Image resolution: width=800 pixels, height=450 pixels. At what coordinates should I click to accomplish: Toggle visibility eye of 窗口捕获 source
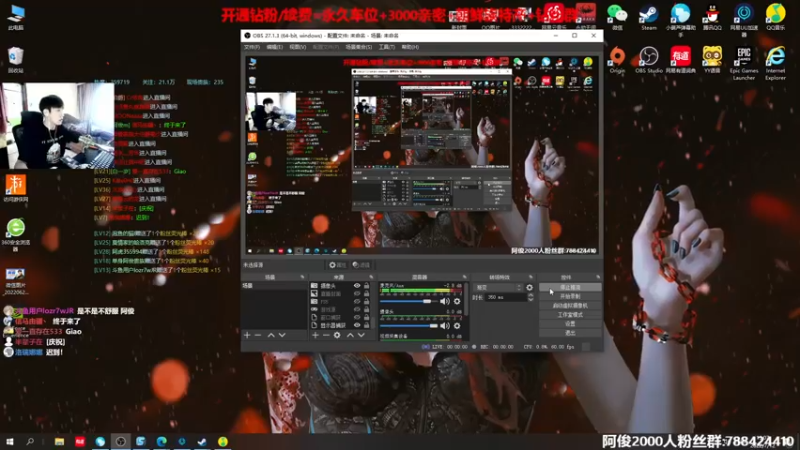(x=357, y=317)
